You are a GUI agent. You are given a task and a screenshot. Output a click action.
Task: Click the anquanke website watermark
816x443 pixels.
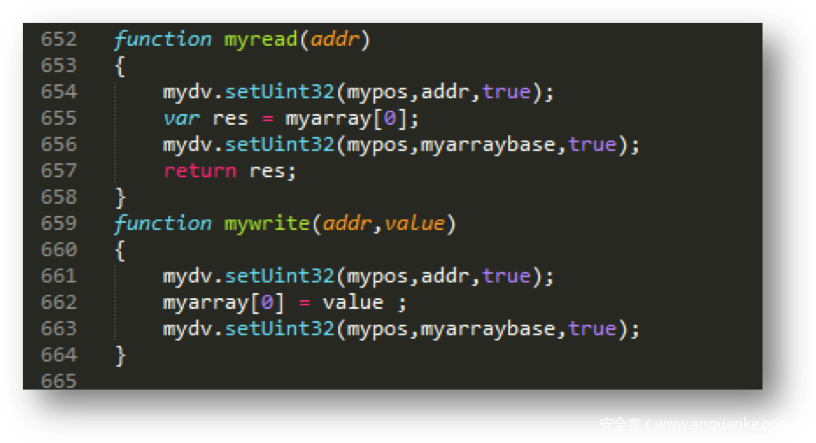point(697,424)
